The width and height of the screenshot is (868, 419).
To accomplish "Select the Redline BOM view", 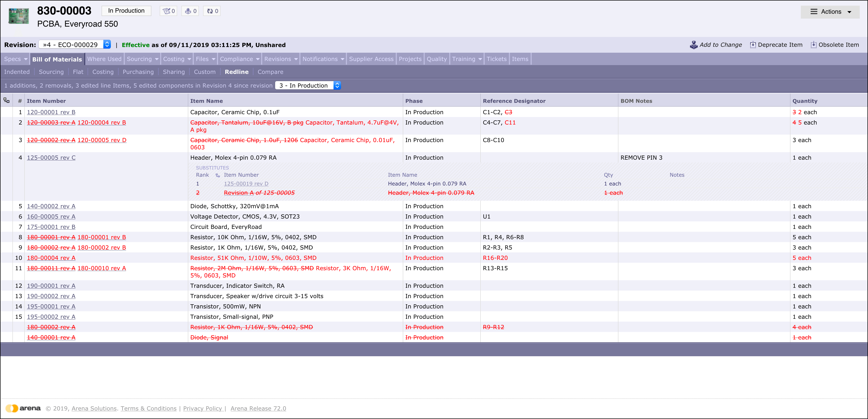I will 237,72.
